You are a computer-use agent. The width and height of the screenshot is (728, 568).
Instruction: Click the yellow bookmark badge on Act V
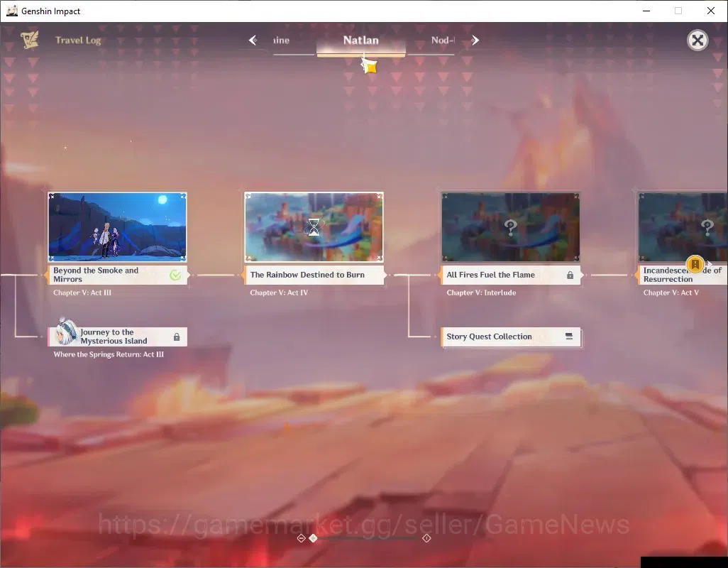[695, 264]
